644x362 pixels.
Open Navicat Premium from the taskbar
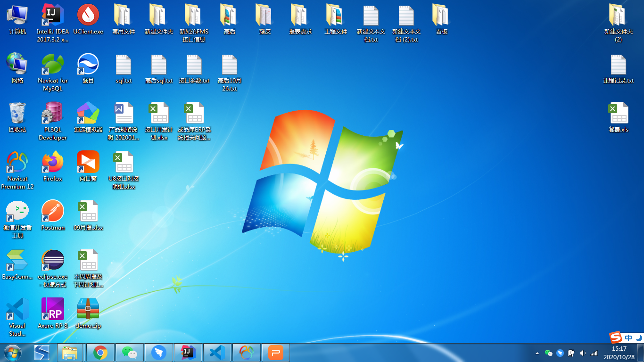point(246,353)
